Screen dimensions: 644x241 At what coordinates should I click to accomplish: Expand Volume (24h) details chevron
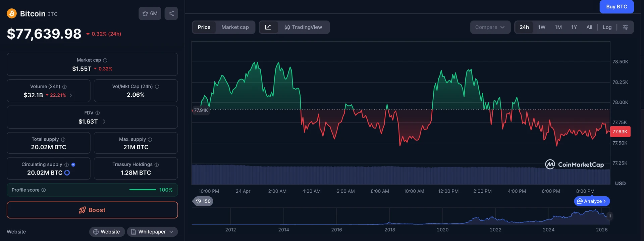coord(71,95)
